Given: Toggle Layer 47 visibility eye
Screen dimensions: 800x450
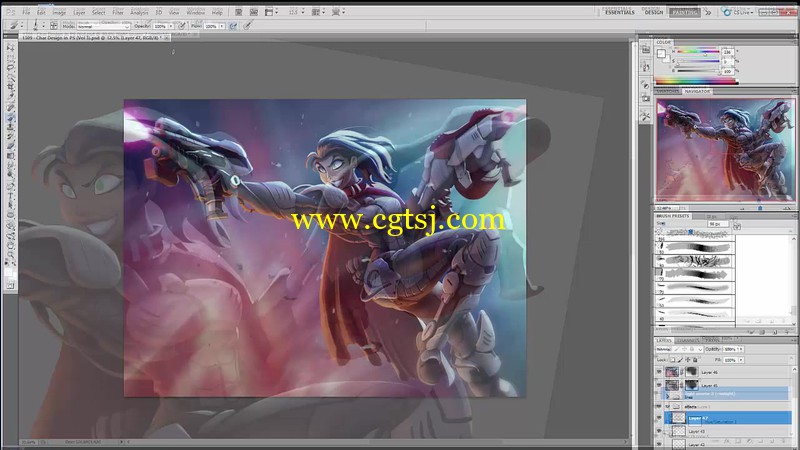Looking at the screenshot, I should pyautogui.click(x=659, y=418).
